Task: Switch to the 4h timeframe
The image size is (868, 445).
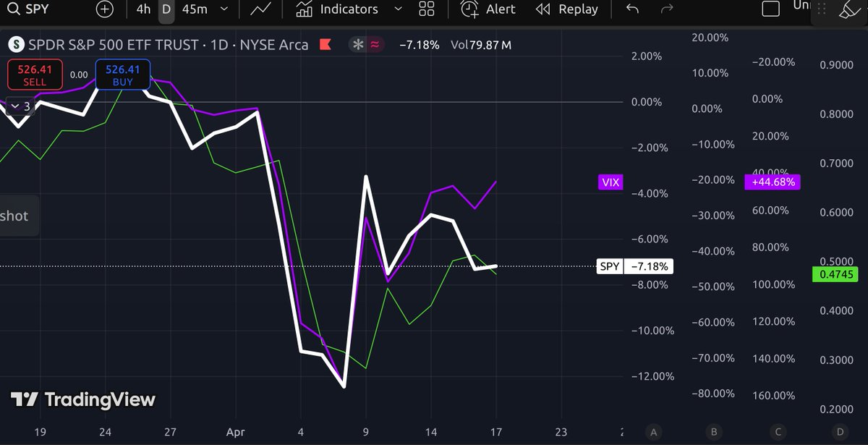Action: (143, 9)
